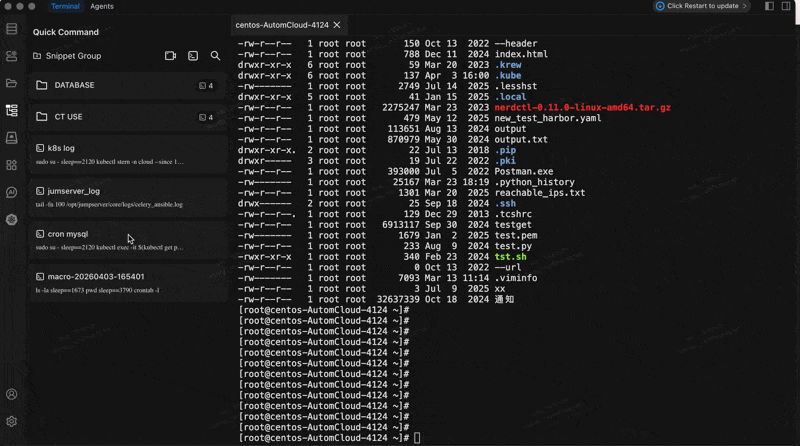
Task: Click the DATABASE snippet count badge
Action: click(206, 86)
